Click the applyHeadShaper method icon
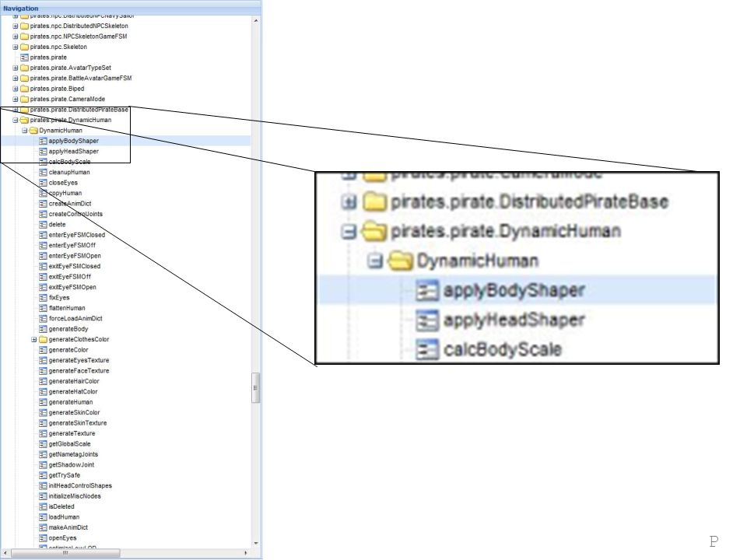 (x=43, y=152)
